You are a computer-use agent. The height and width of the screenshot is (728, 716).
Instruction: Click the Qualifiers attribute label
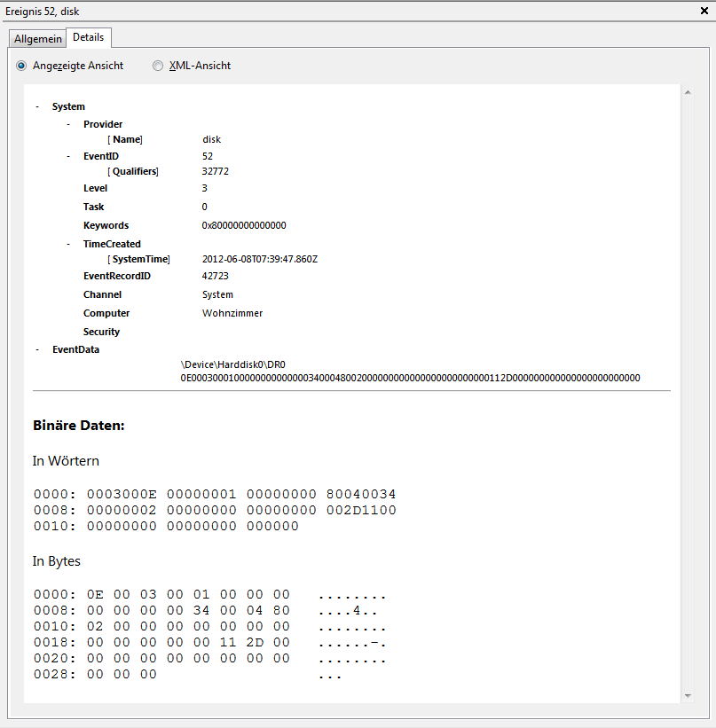(x=133, y=171)
